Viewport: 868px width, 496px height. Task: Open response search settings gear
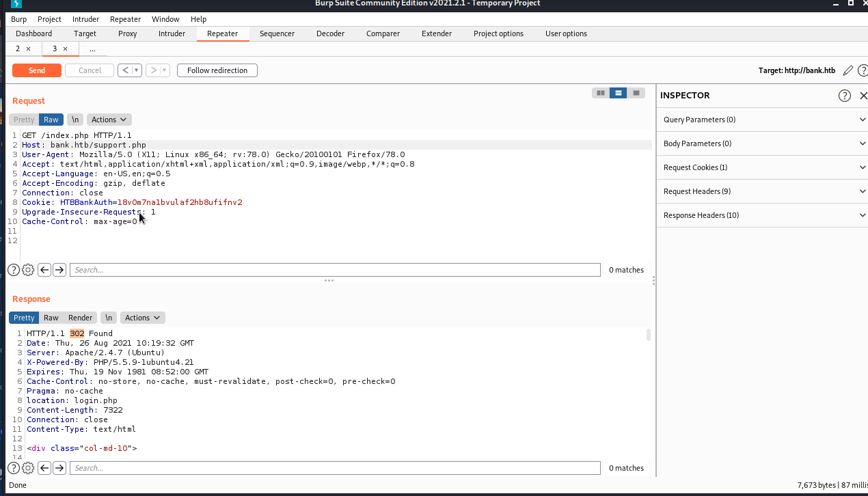coord(28,468)
